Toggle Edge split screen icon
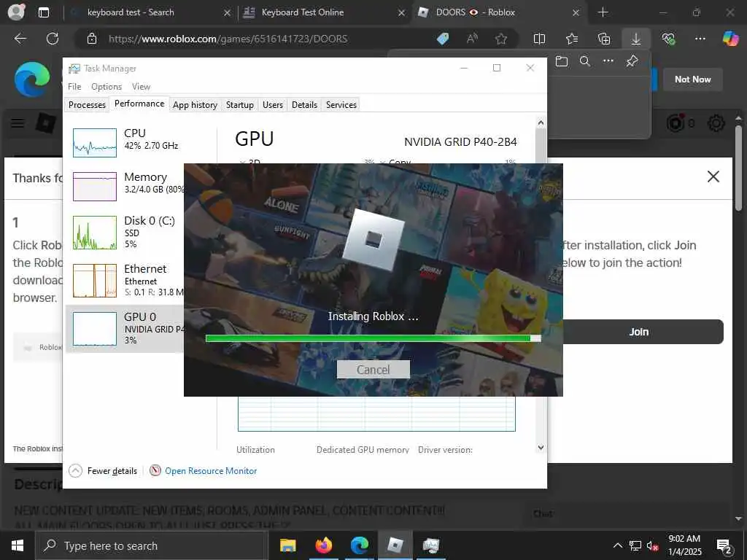Screen dimensions: 747x560 [539, 39]
